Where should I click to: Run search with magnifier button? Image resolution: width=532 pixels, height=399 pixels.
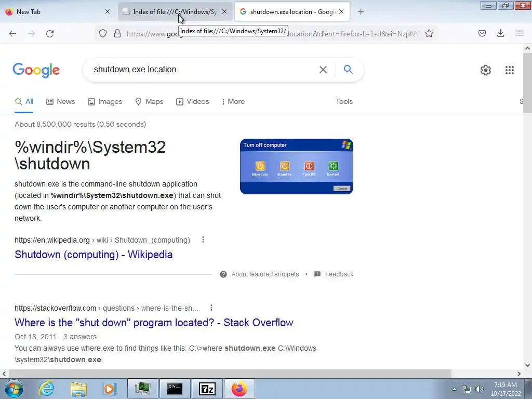(x=348, y=70)
